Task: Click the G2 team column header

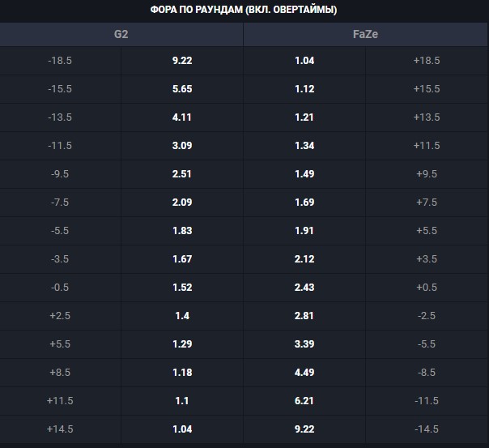Action: pos(121,34)
